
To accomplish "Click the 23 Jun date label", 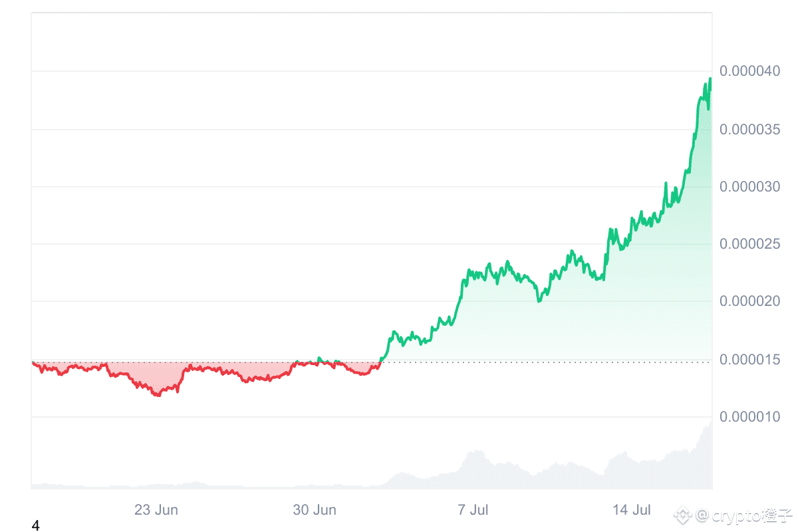I will coord(156,510).
